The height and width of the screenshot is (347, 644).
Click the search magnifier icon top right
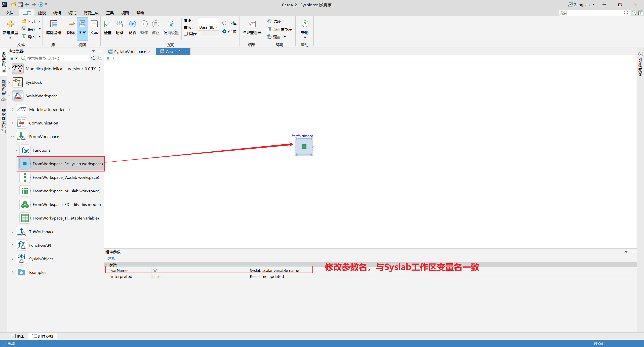[x=626, y=13]
